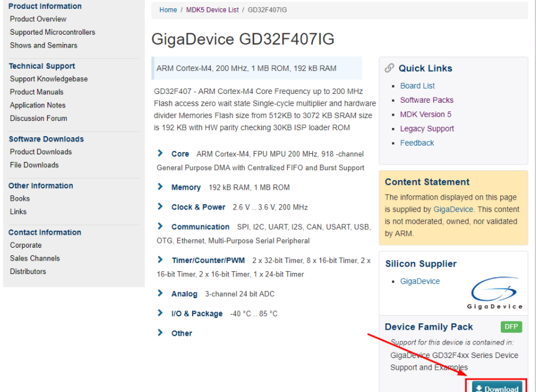The height and width of the screenshot is (392, 536).
Task: Expand the I/O & Package chevron
Action: [x=160, y=313]
